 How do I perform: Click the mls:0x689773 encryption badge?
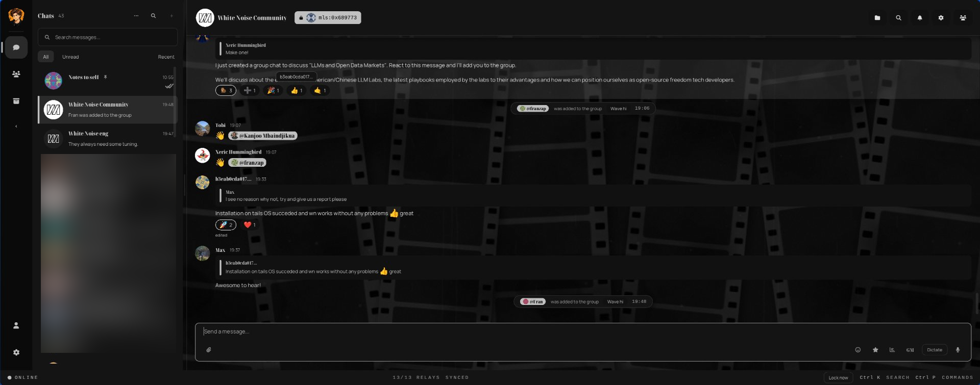pos(328,18)
